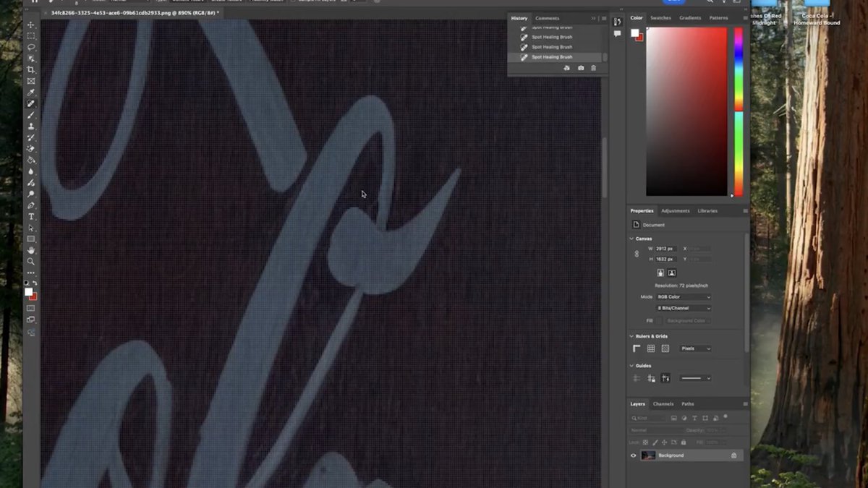Switch to the Comments tab
868x488 pixels.
[547, 18]
